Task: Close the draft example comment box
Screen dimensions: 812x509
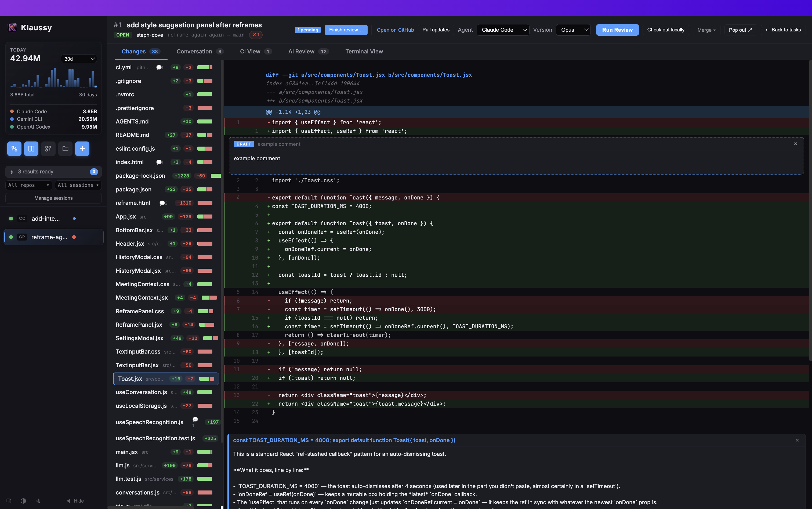Action: 796,144
